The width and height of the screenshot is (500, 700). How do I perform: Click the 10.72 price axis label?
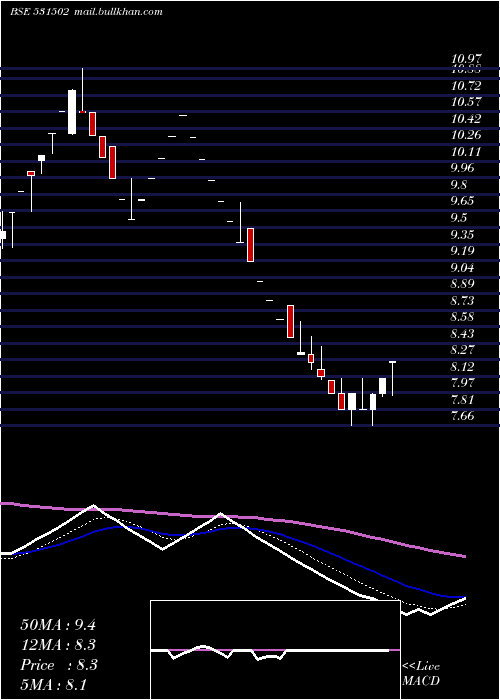tap(466, 86)
